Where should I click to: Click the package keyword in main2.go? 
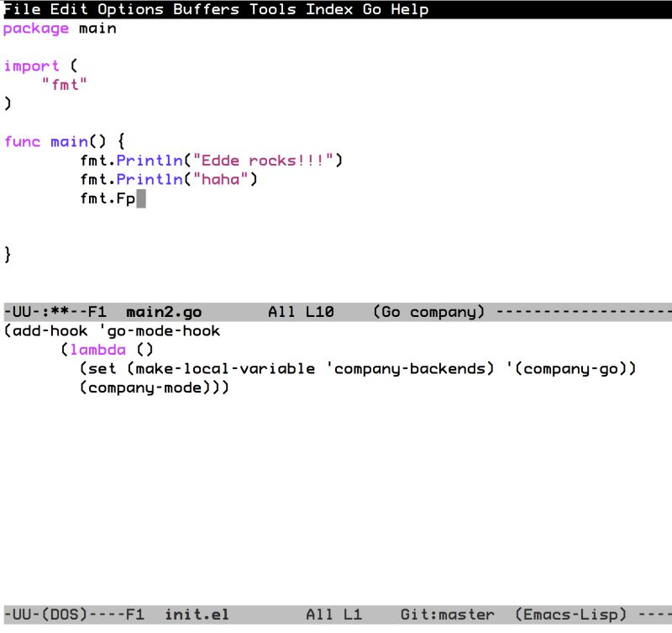pos(35,28)
